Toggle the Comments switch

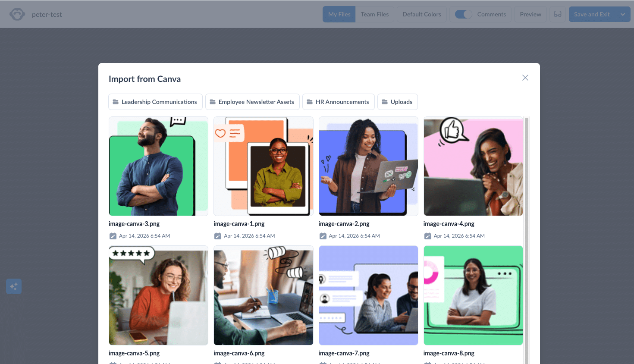pos(464,14)
